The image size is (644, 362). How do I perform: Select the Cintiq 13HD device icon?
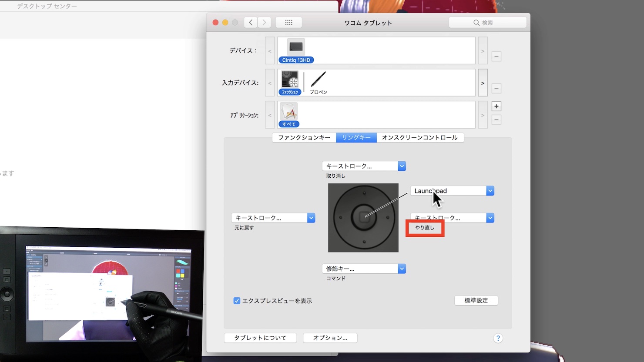[296, 51]
